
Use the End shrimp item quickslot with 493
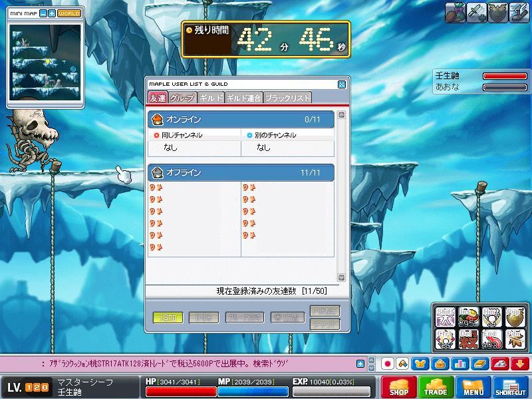click(x=491, y=339)
